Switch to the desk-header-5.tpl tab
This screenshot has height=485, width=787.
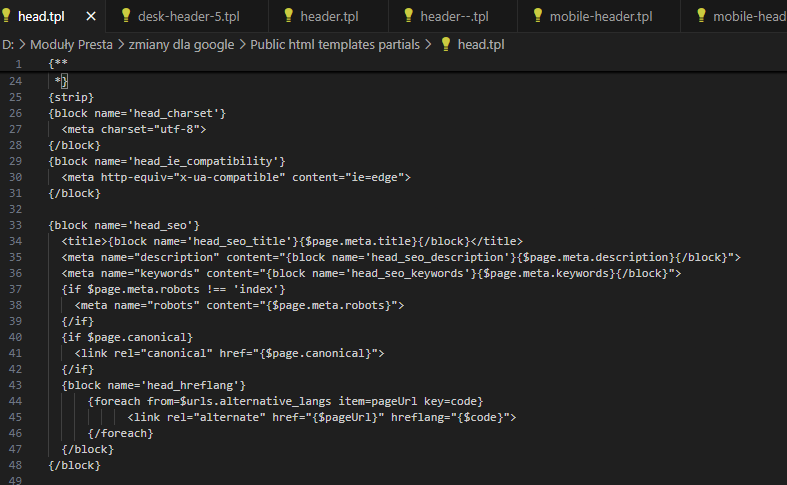[188, 16]
